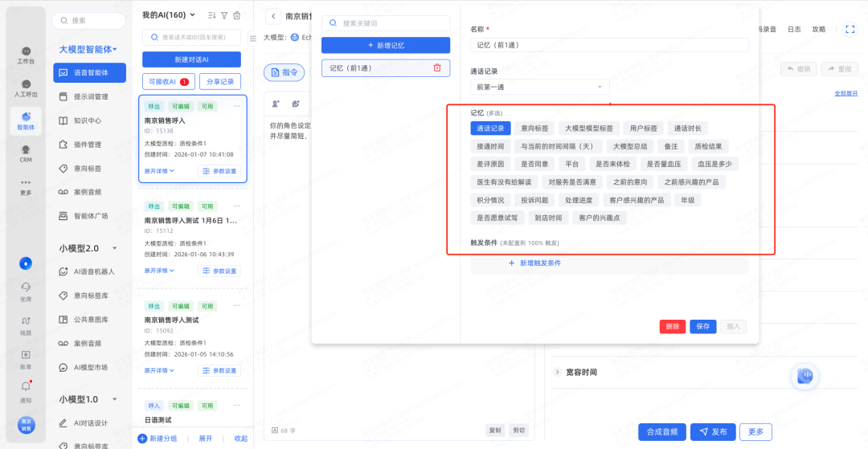The image size is (868, 449).
Task: Deselect the highlighted 通话记录 memory tag
Action: (489, 128)
